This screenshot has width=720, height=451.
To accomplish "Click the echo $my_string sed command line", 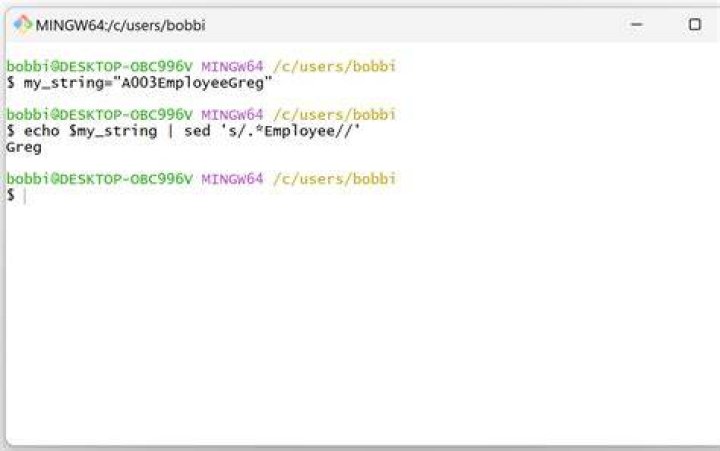I will (184, 131).
